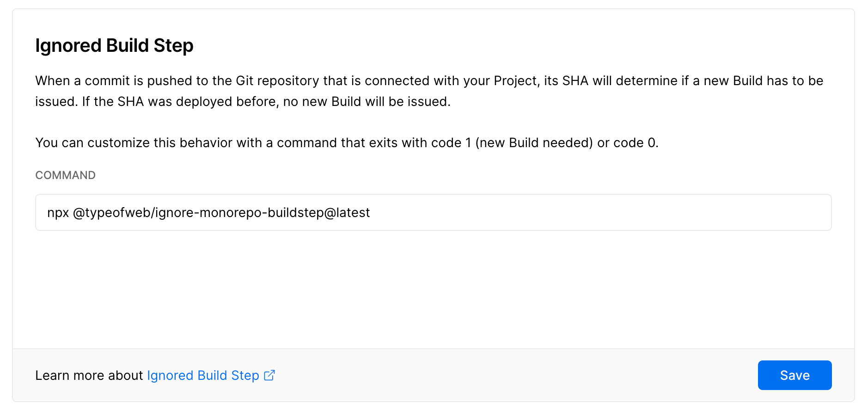Click the words "or code 0." in description
The image size is (868, 409).
coord(628,143)
